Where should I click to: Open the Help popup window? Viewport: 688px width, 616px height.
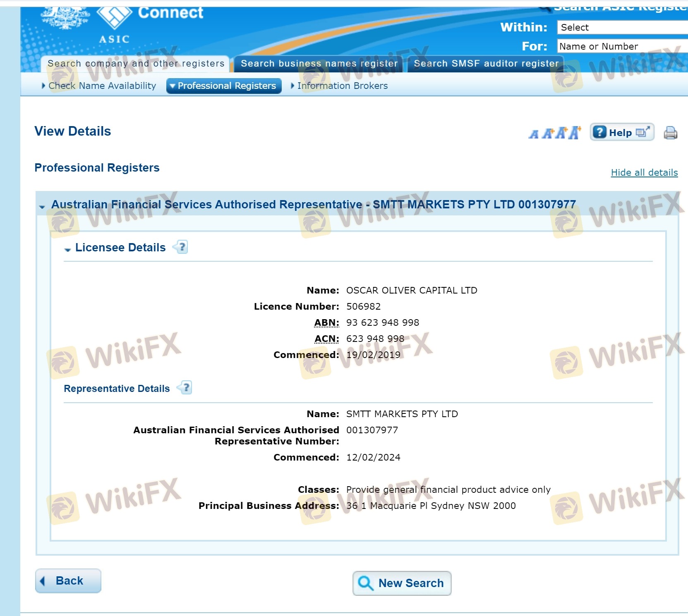(621, 133)
